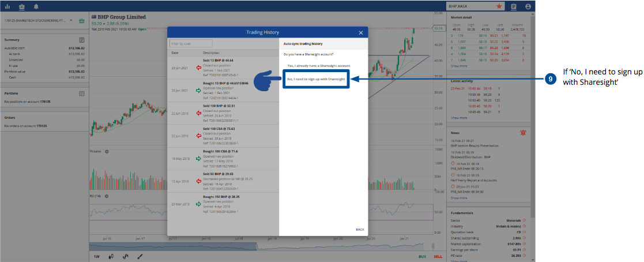644x262 pixels.
Task: Open the Portfolio panel details icon
Action: [x=82, y=93]
